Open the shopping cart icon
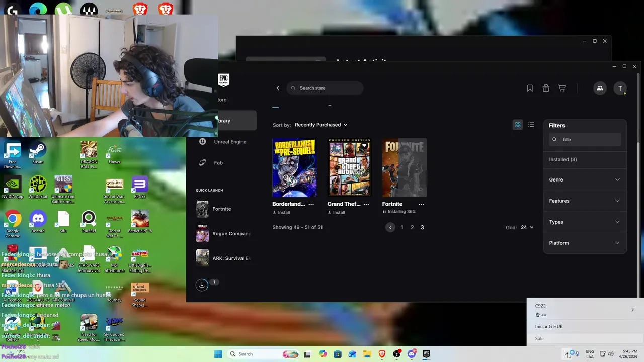This screenshot has width=644, height=362. (x=562, y=88)
